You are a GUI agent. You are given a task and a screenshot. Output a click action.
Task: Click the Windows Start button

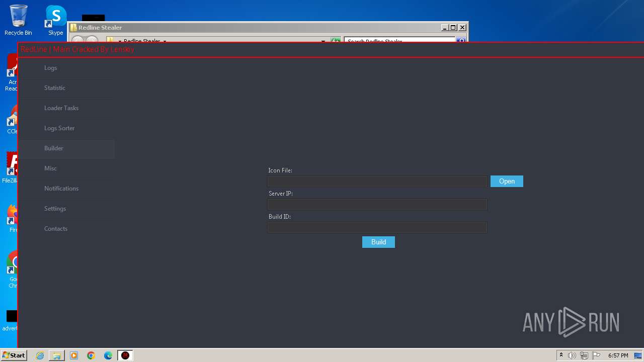tap(14, 355)
